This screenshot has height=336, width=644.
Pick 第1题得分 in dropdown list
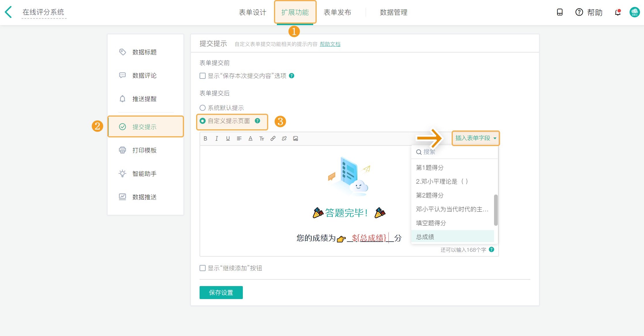430,168
